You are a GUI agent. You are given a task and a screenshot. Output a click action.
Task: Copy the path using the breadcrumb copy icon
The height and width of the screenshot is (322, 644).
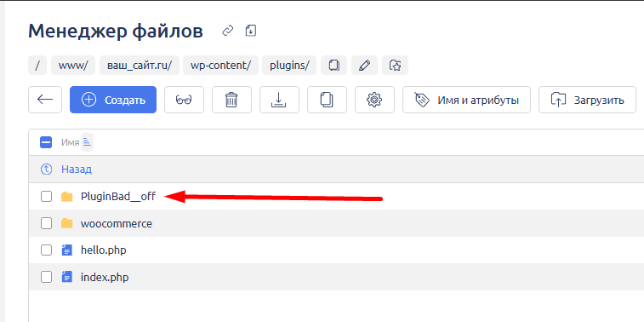[x=334, y=66]
